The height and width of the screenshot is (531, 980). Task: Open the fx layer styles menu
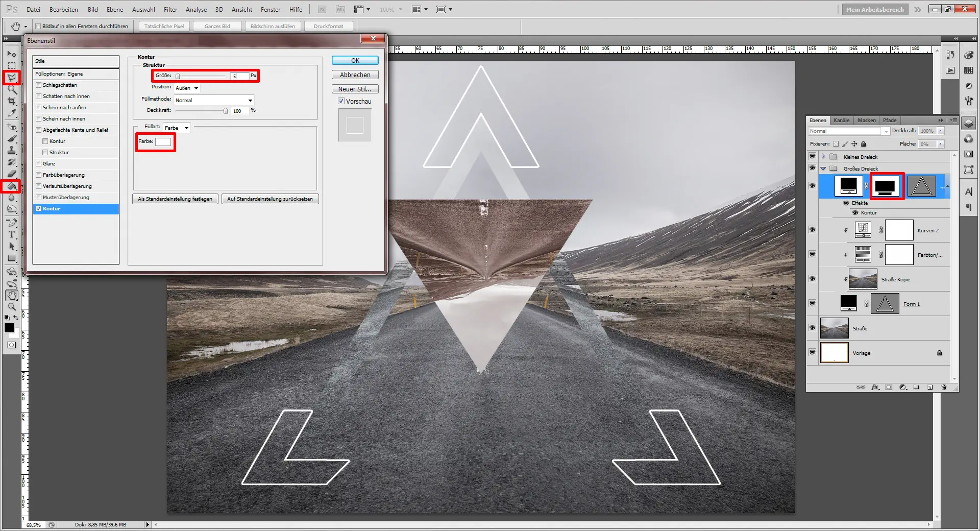point(875,387)
